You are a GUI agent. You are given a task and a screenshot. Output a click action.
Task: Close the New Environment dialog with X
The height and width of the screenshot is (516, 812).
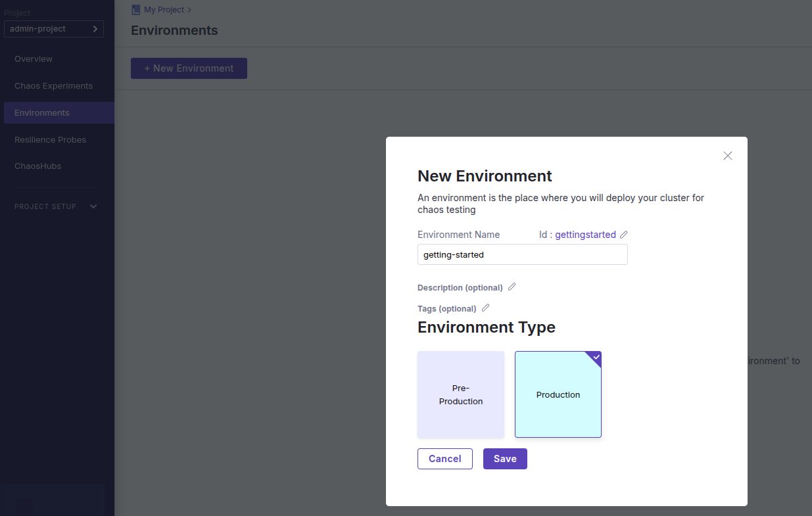point(727,156)
